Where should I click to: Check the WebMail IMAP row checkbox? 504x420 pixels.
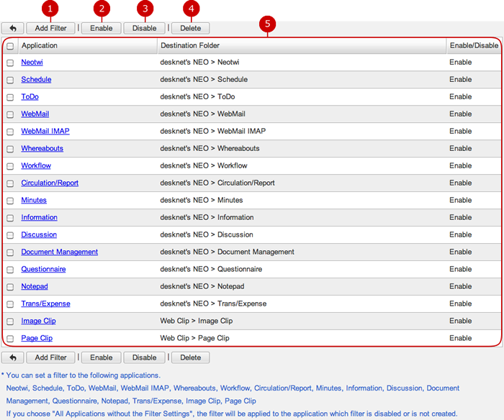pyautogui.click(x=10, y=132)
